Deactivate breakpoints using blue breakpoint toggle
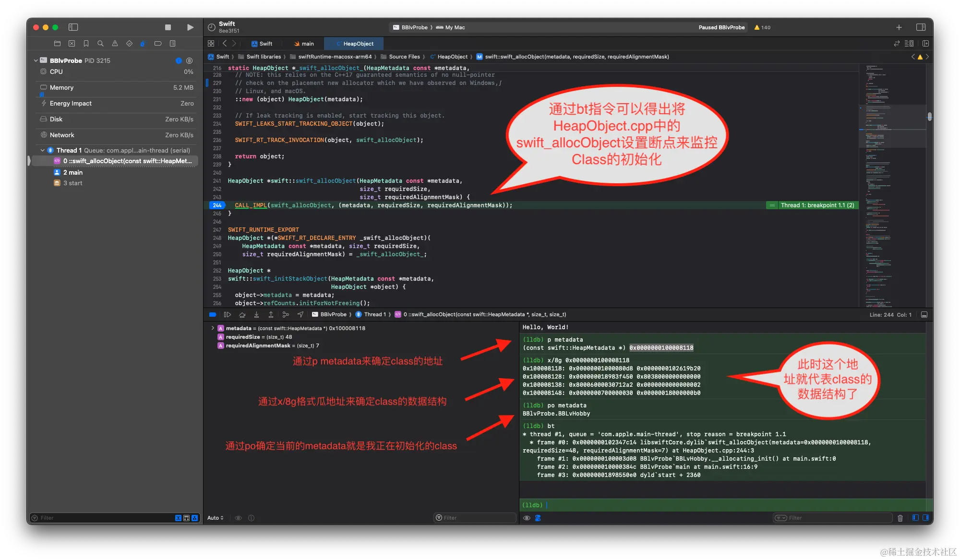This screenshot has height=560, width=960. tap(213, 314)
